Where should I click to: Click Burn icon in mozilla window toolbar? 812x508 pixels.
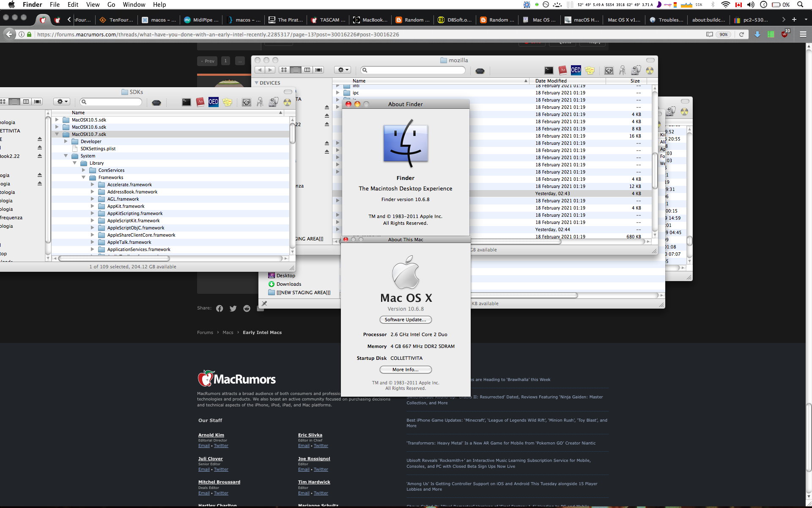650,70
